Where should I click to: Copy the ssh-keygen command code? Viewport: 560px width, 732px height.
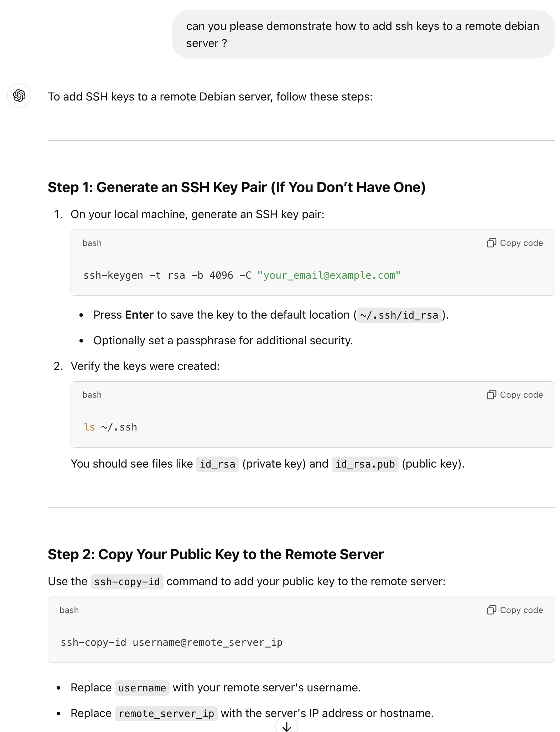click(515, 243)
